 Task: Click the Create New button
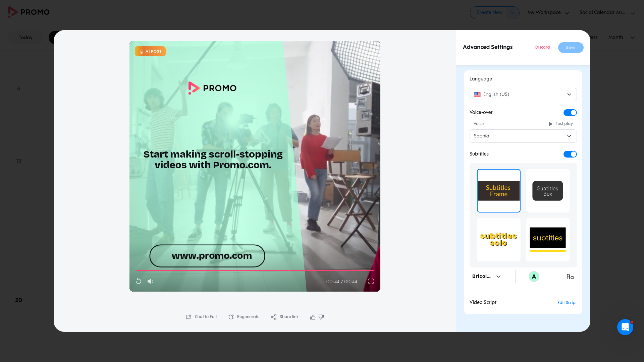pos(489,13)
